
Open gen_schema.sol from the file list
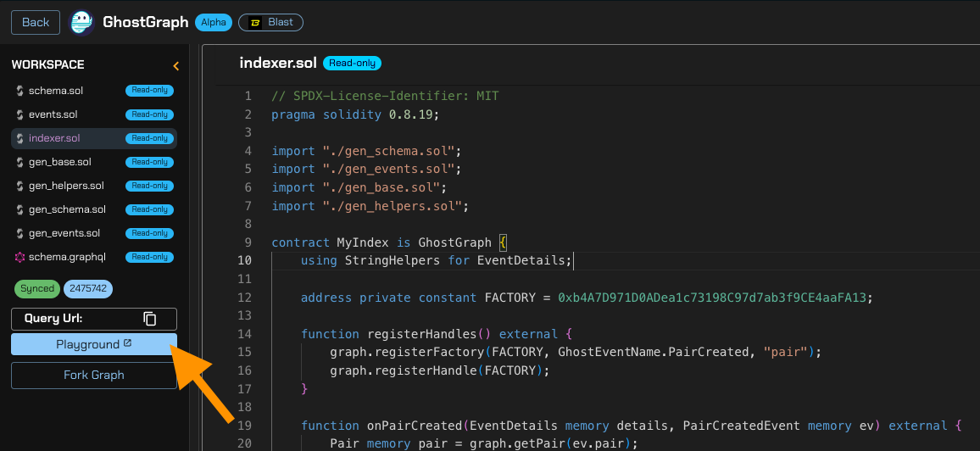click(67, 209)
